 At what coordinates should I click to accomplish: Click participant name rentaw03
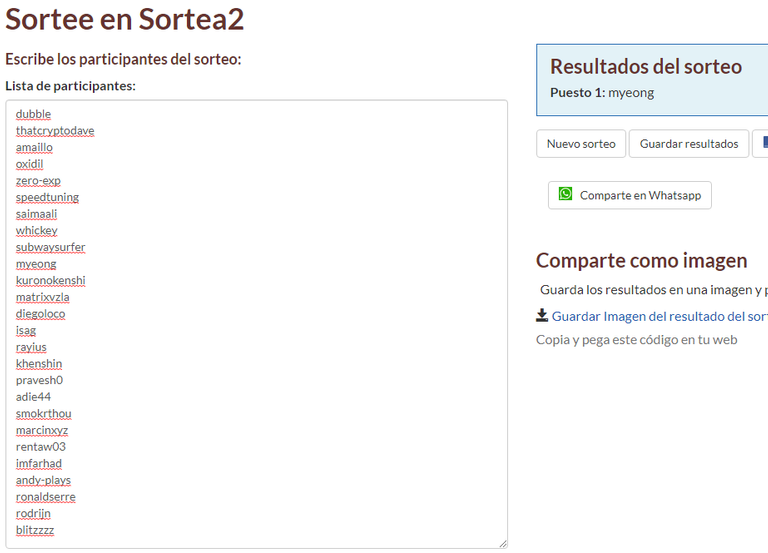coord(41,447)
